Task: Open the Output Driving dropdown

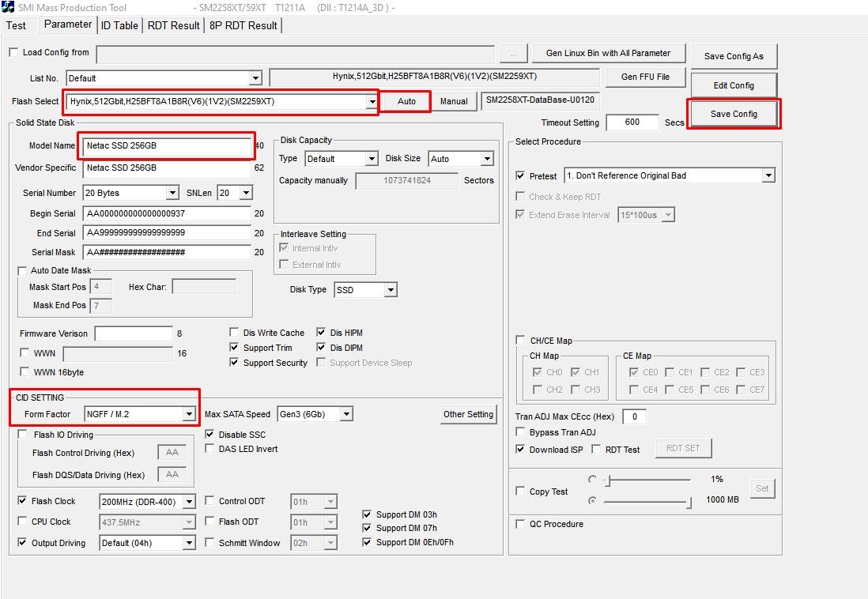Action: (x=189, y=543)
